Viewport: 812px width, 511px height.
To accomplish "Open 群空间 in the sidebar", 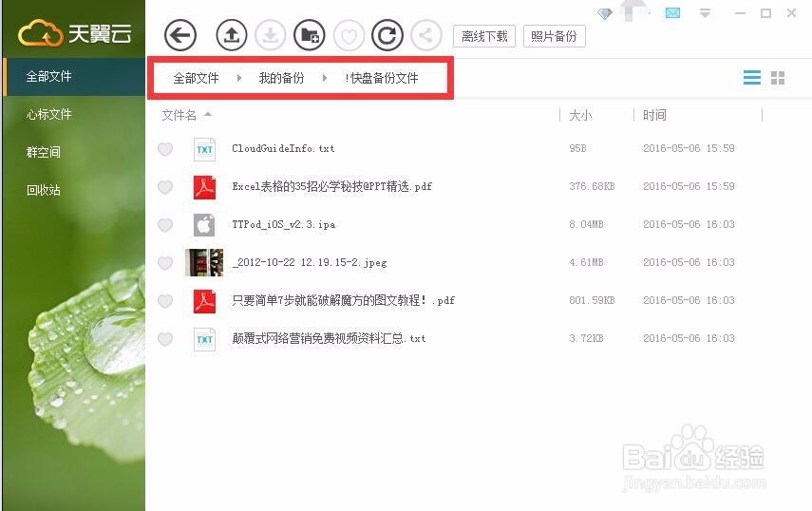I will (43, 152).
